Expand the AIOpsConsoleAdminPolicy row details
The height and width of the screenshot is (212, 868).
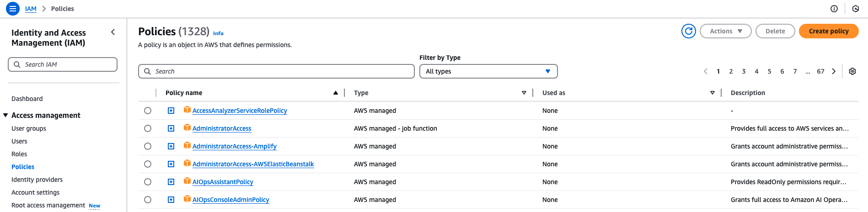click(x=171, y=200)
